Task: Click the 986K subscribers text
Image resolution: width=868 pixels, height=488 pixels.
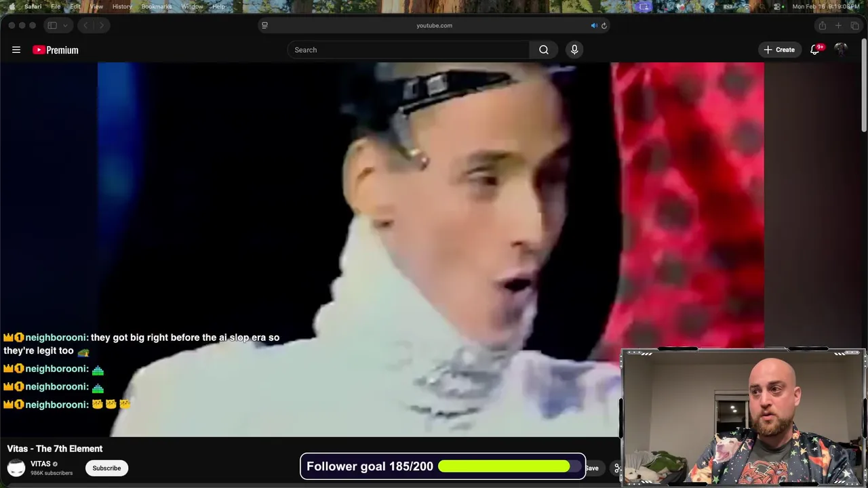Action: click(x=52, y=472)
